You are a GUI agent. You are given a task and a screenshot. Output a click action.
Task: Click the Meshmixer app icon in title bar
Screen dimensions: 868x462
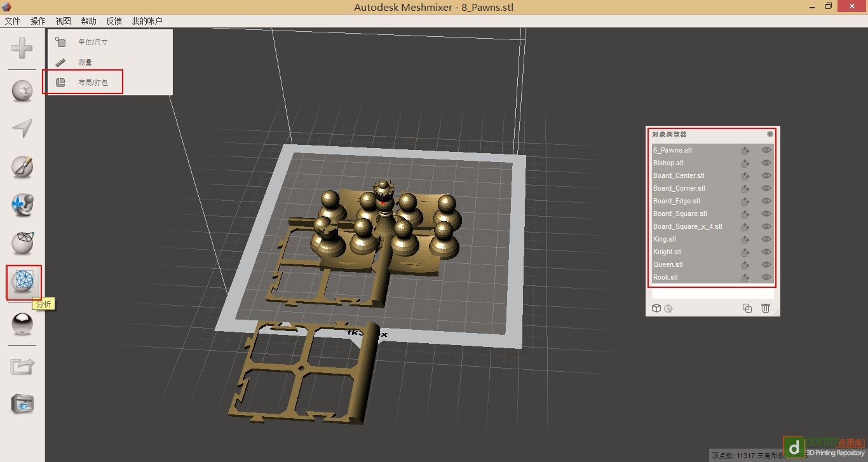(7, 7)
